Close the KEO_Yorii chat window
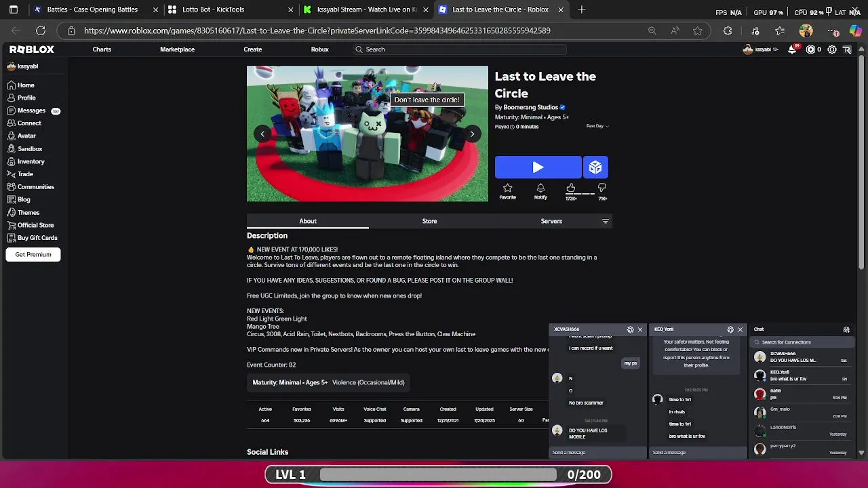 point(740,329)
